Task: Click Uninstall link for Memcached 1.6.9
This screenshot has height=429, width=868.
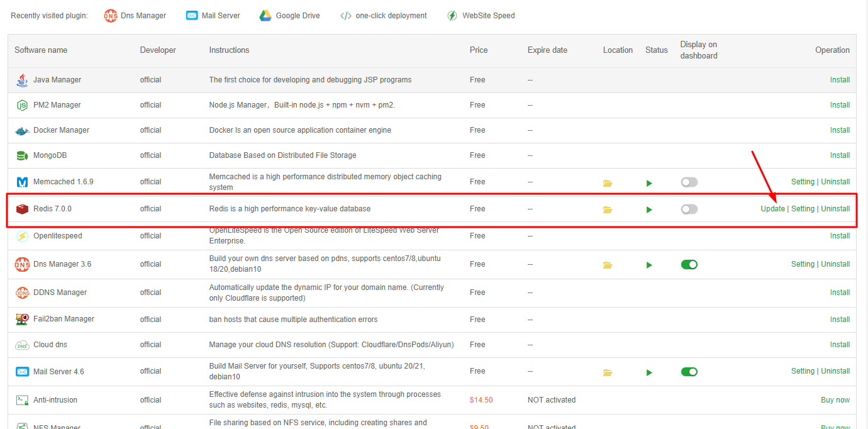Action: tap(835, 182)
